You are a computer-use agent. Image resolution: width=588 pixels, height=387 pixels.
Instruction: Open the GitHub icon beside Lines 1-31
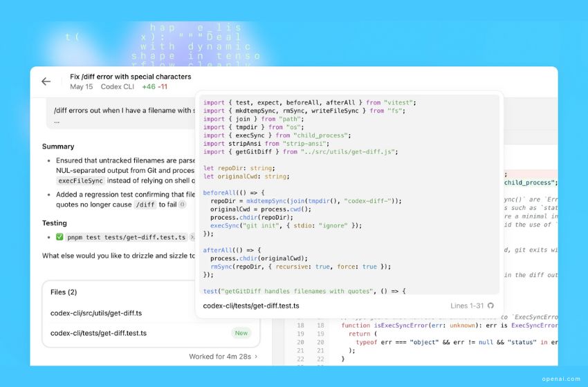coord(490,305)
